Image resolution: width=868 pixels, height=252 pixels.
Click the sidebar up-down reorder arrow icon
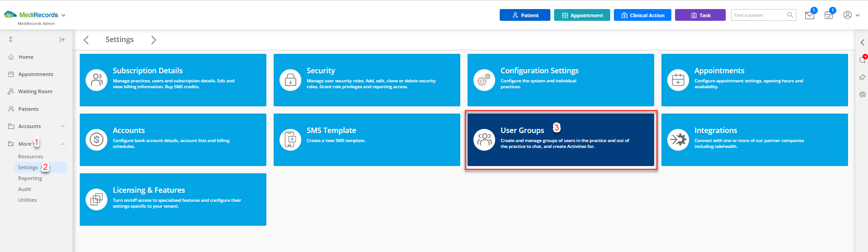tap(10, 39)
